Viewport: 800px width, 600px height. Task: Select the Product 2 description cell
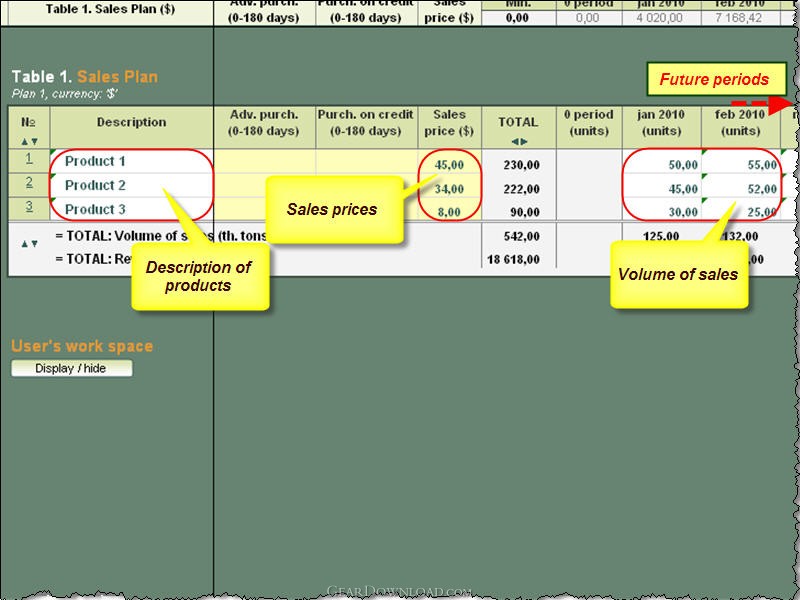click(x=132, y=185)
